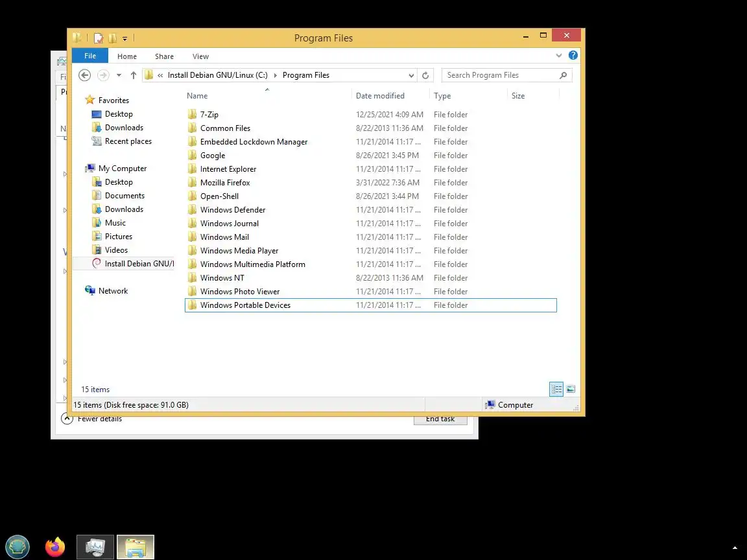This screenshot has width=747, height=560.
Task: Select the Internet Explorer folder icon
Action: [x=192, y=169]
